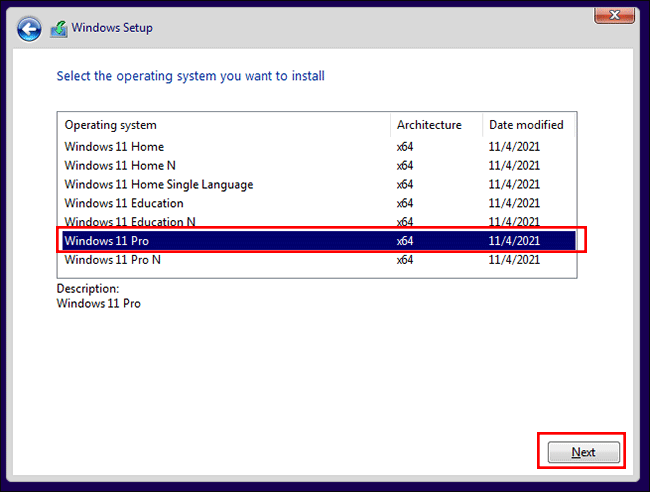Click the date for Windows 11 Home N
The height and width of the screenshot is (492, 650).
coord(514,166)
